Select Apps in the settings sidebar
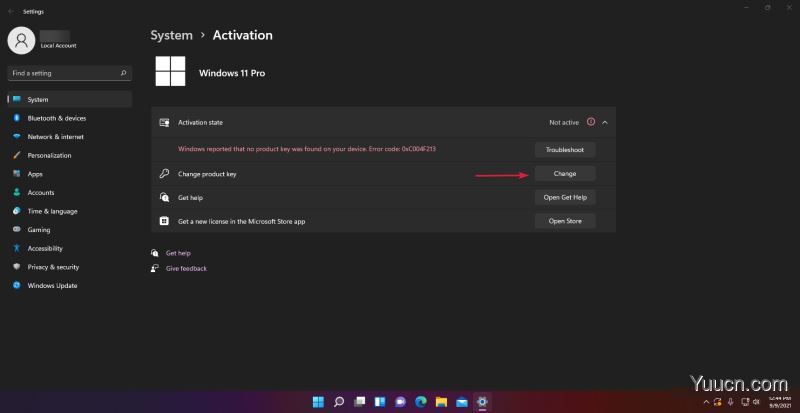The height and width of the screenshot is (413, 800). click(35, 174)
